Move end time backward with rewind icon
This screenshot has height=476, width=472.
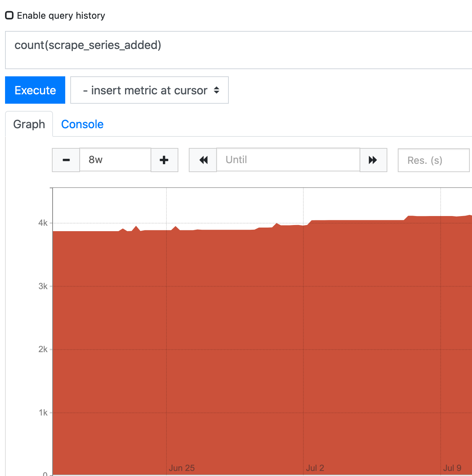click(203, 160)
